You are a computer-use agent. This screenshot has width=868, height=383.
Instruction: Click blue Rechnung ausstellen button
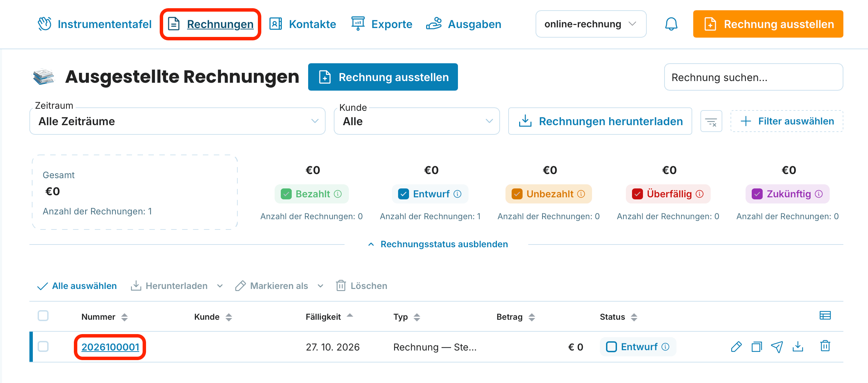(x=383, y=77)
